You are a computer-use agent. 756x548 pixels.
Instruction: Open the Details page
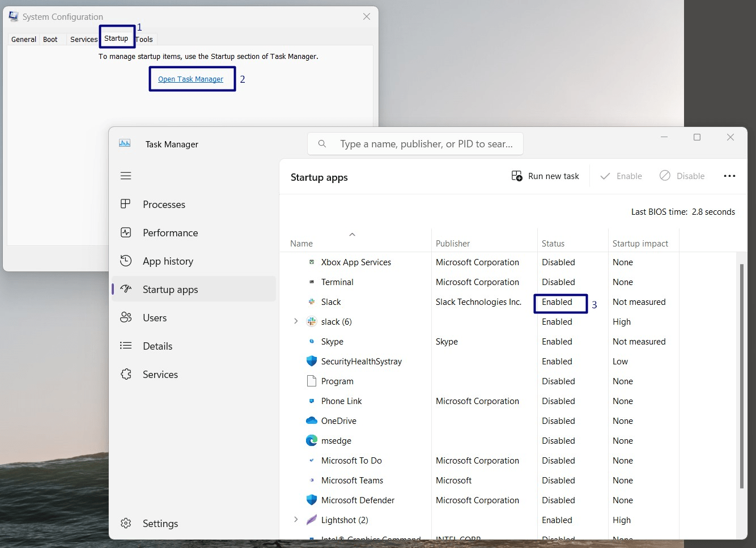tap(194, 346)
